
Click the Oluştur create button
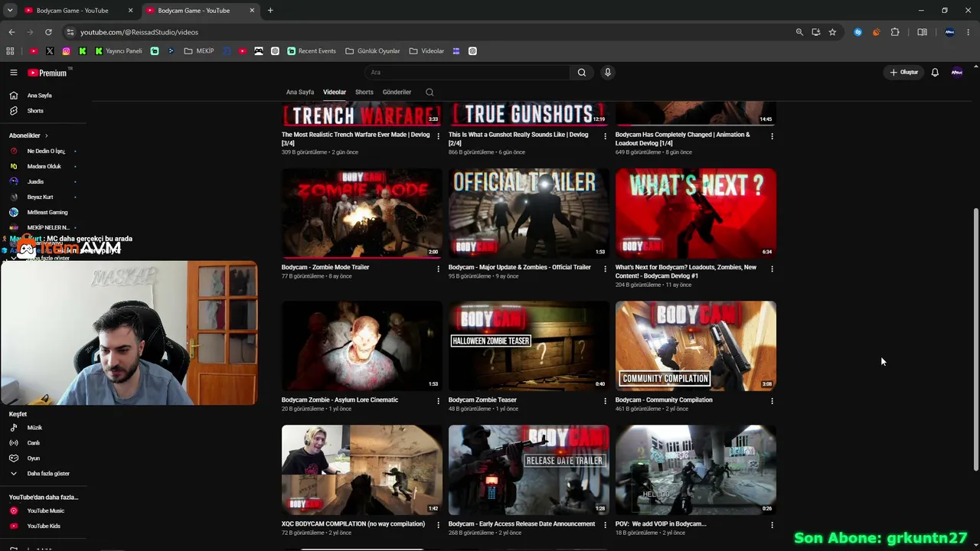(x=904, y=73)
